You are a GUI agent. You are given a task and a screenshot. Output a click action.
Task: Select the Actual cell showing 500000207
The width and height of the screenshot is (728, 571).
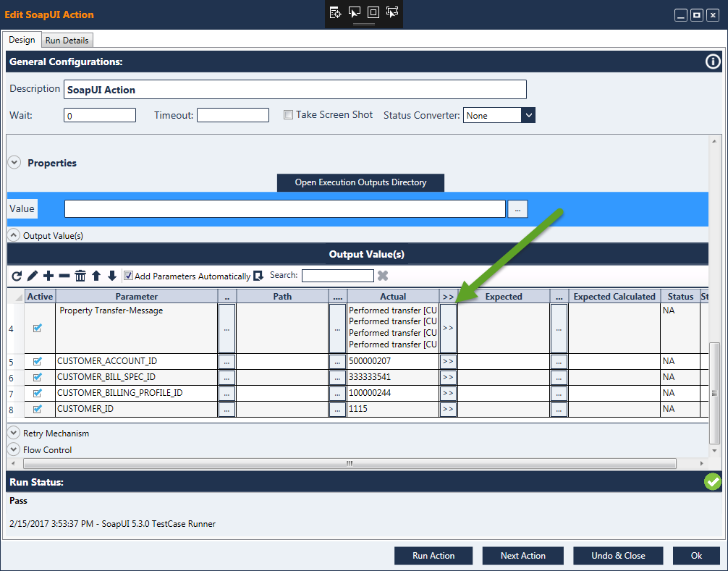click(x=393, y=361)
